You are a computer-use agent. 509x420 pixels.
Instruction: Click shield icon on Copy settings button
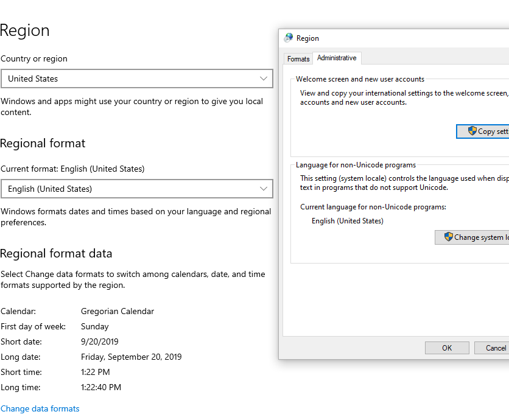click(x=472, y=131)
